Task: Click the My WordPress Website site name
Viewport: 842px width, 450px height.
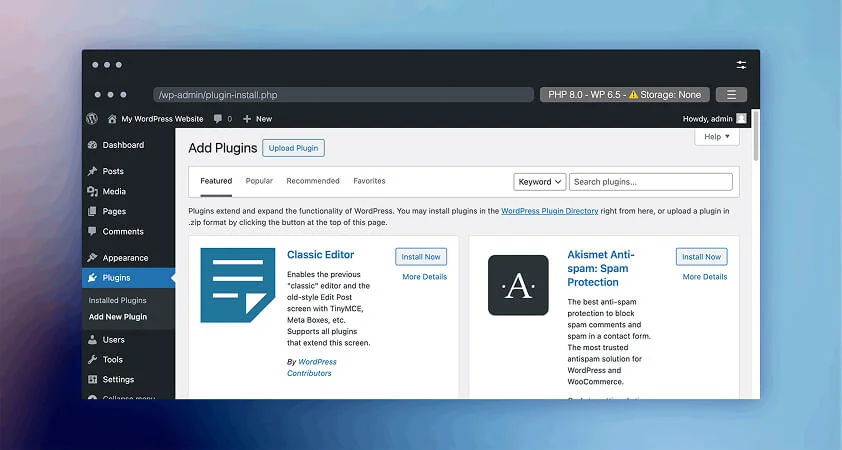Action: point(162,119)
